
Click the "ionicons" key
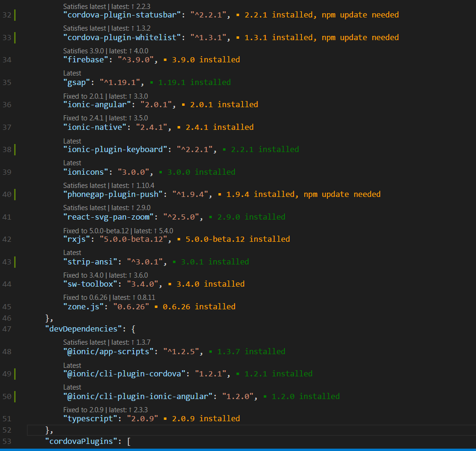(x=85, y=172)
